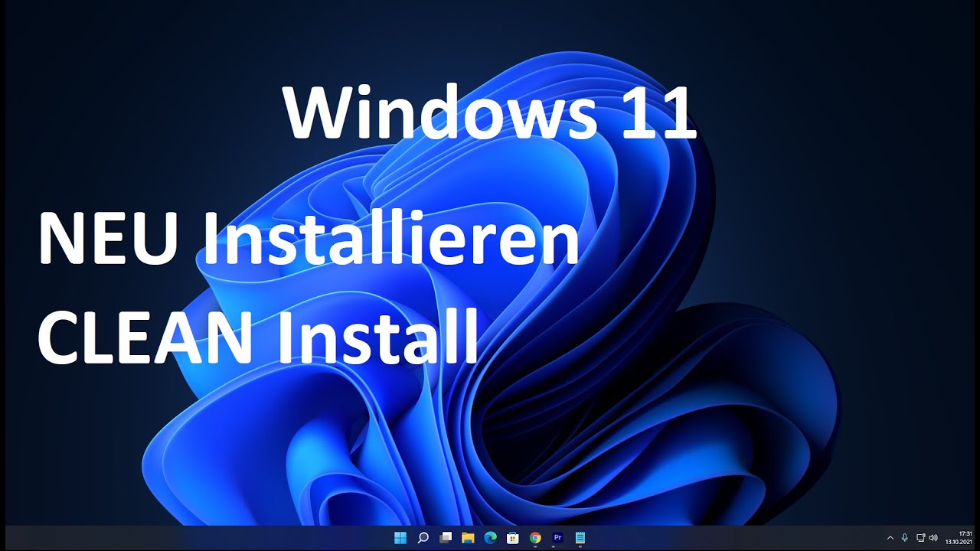Launch Microsoft Edge from taskbar
This screenshot has height=551, width=980.
[x=491, y=538]
